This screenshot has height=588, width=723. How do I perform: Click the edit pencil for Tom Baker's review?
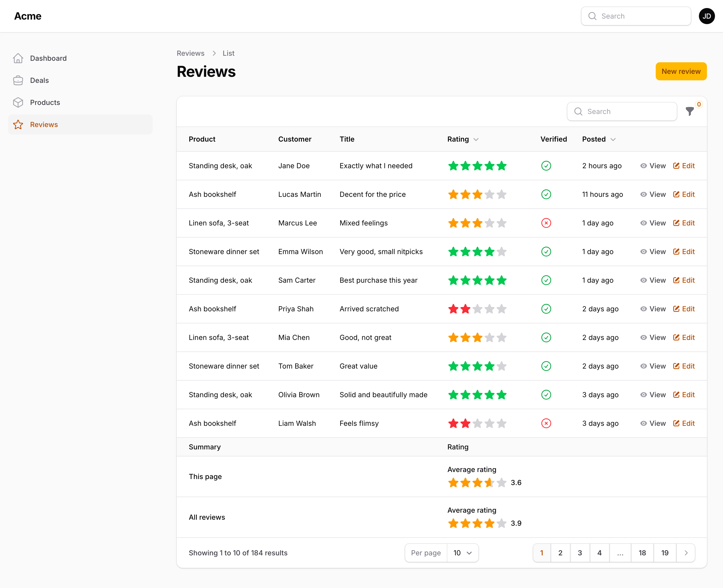676,366
